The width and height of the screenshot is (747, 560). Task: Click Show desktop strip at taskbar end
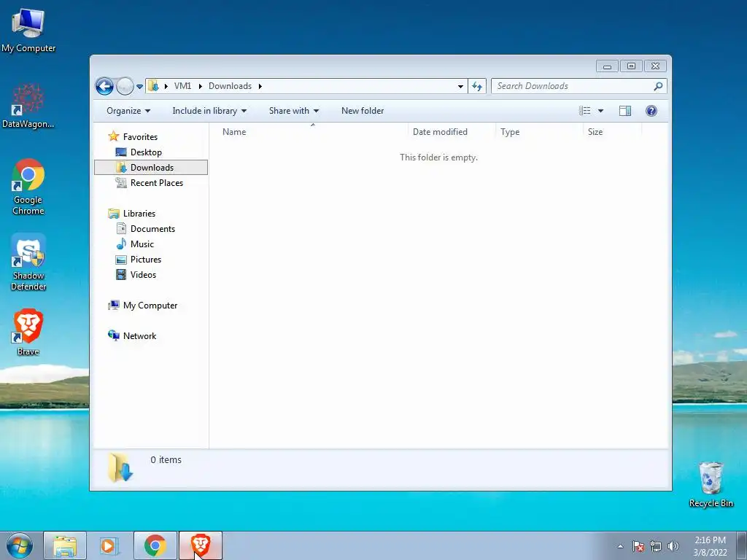[x=742, y=546]
